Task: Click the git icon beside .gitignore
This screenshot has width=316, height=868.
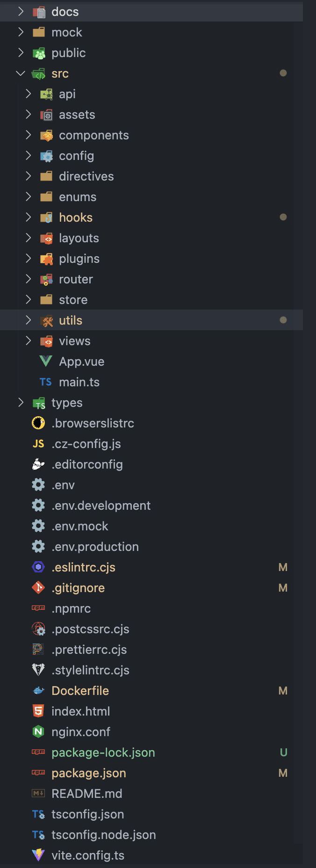Action: pos(38,587)
